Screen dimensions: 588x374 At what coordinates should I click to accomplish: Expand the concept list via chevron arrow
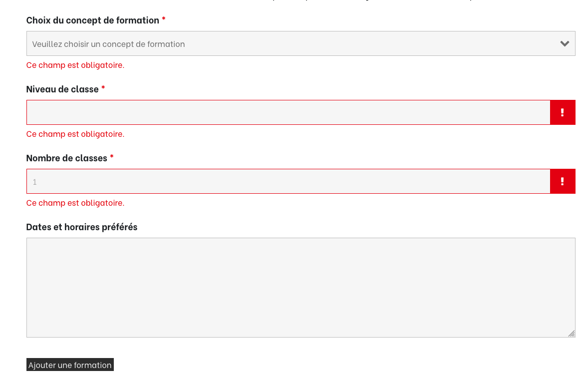coord(565,43)
